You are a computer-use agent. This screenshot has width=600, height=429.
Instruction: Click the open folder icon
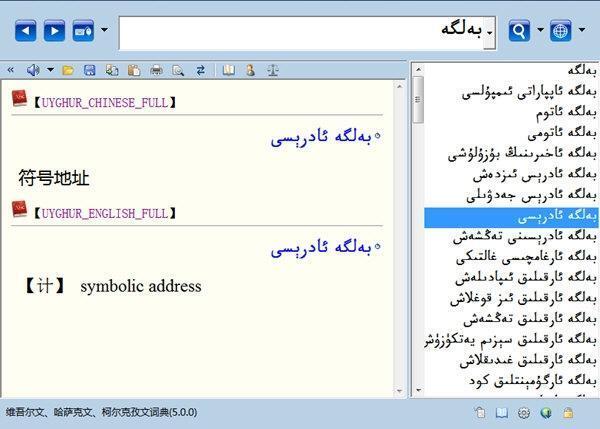tap(68, 70)
